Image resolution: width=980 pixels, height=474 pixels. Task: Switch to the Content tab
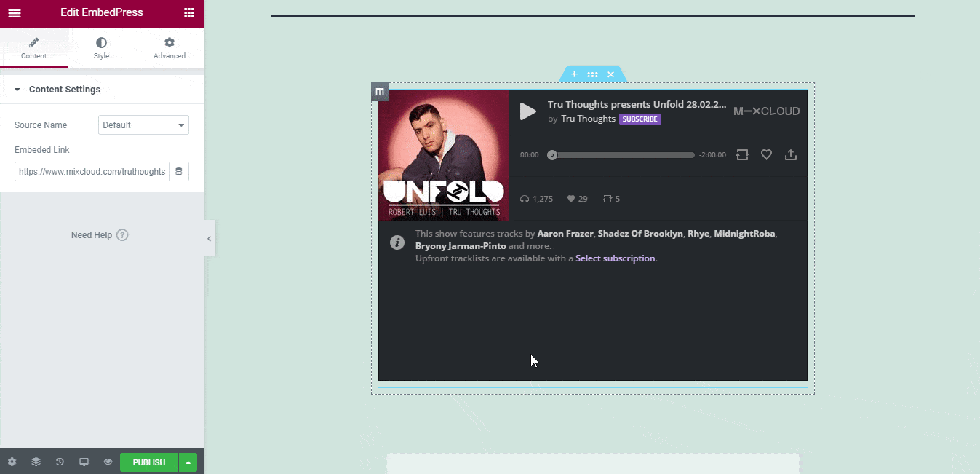click(34, 49)
